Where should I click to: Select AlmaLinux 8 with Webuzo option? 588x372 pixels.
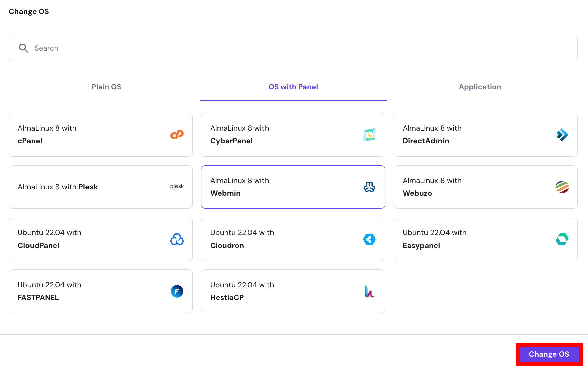coord(485,187)
